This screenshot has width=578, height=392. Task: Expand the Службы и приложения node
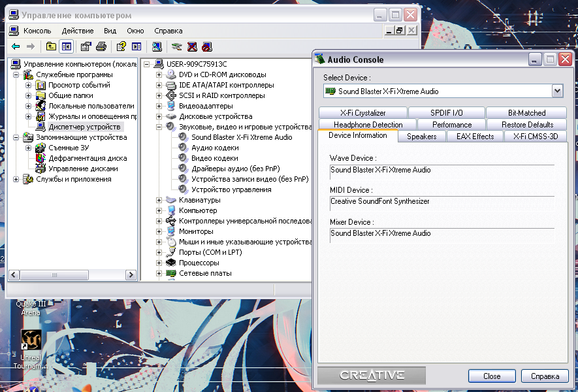pyautogui.click(x=16, y=179)
